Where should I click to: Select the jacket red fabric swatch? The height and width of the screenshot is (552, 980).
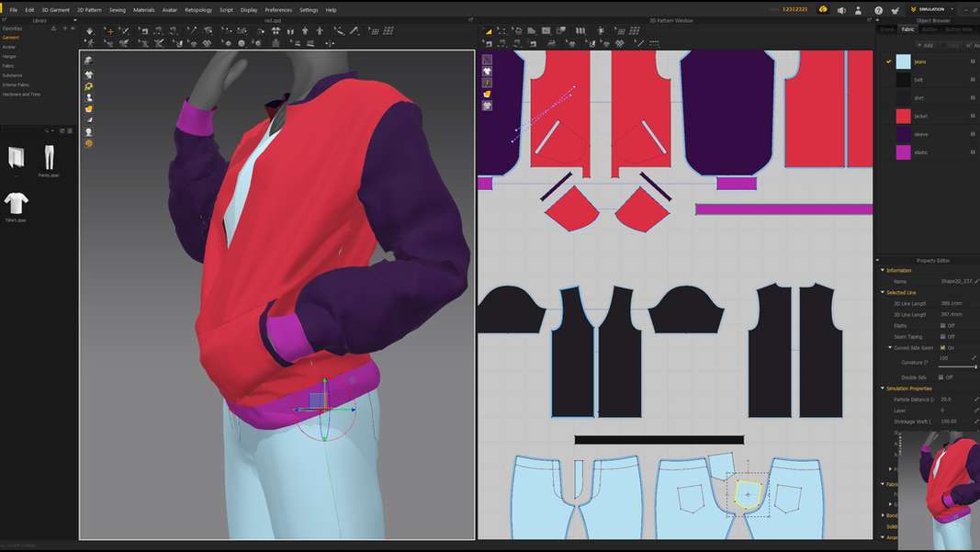(903, 117)
